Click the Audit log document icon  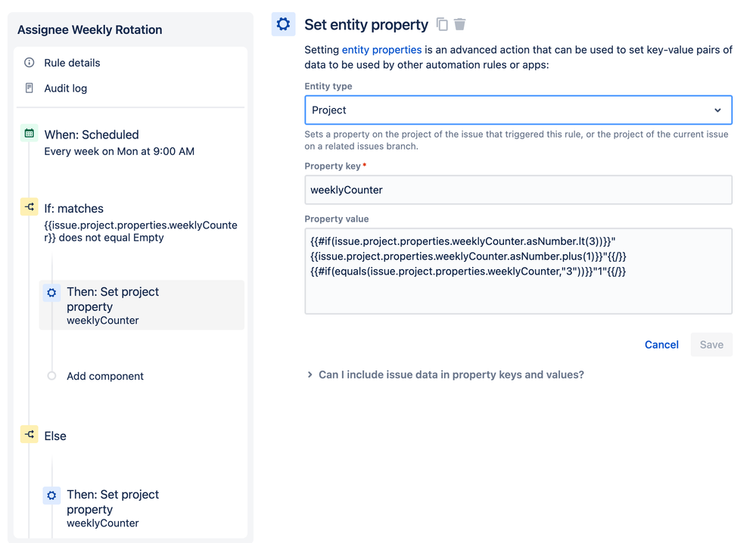click(30, 88)
